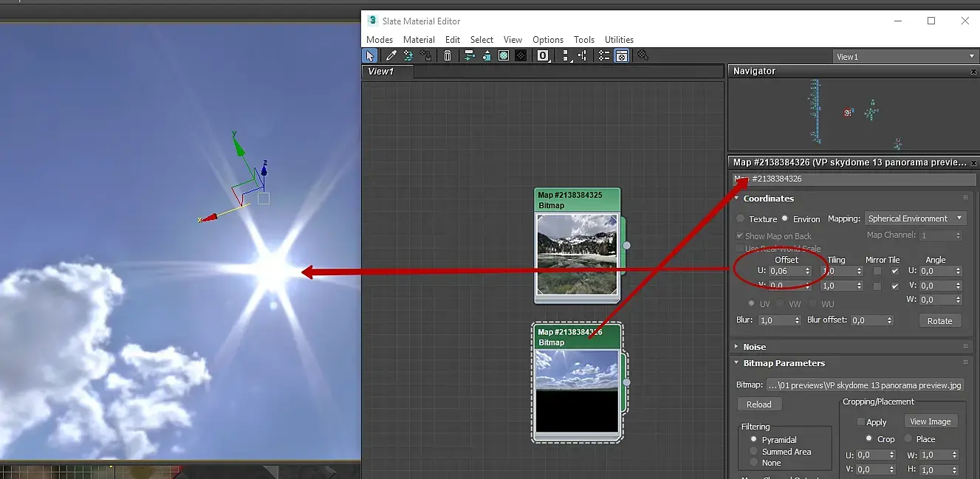The width and height of the screenshot is (980, 479).
Task: Open the Edit menu
Action: 453,40
